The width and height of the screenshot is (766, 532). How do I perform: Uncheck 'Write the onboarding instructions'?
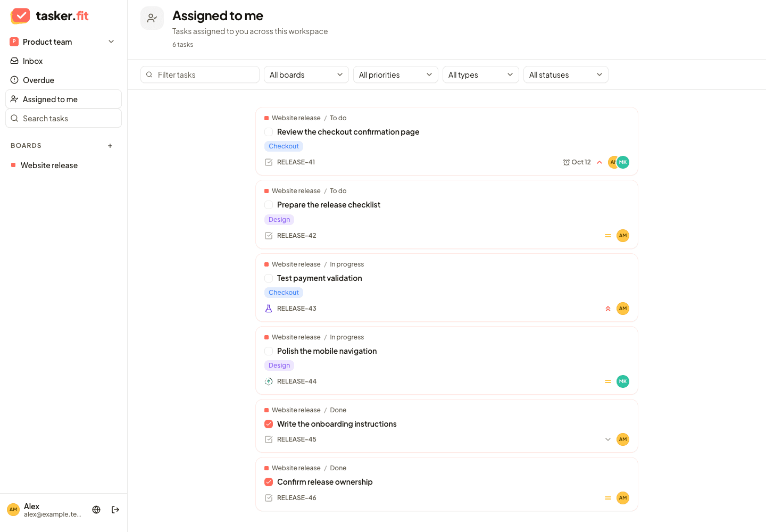[x=269, y=424]
